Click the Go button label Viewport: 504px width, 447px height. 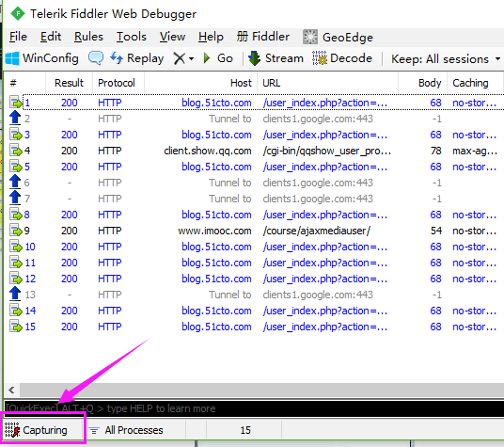225,58
